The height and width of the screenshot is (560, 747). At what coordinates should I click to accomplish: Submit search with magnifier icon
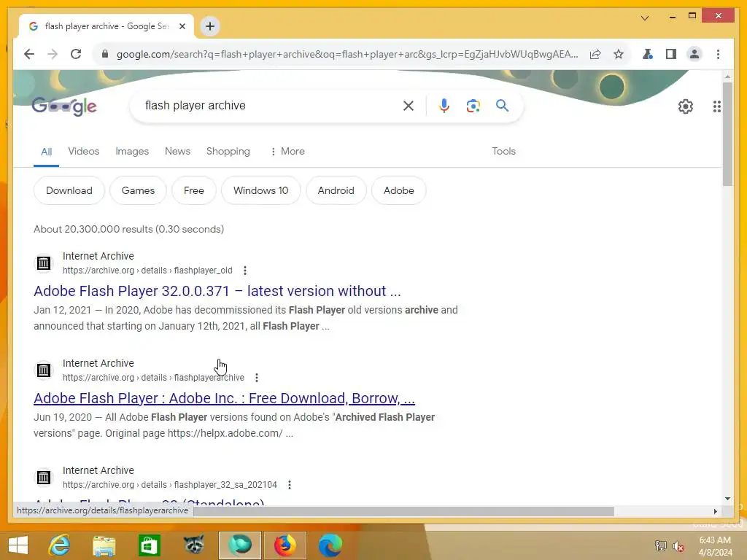coord(502,105)
